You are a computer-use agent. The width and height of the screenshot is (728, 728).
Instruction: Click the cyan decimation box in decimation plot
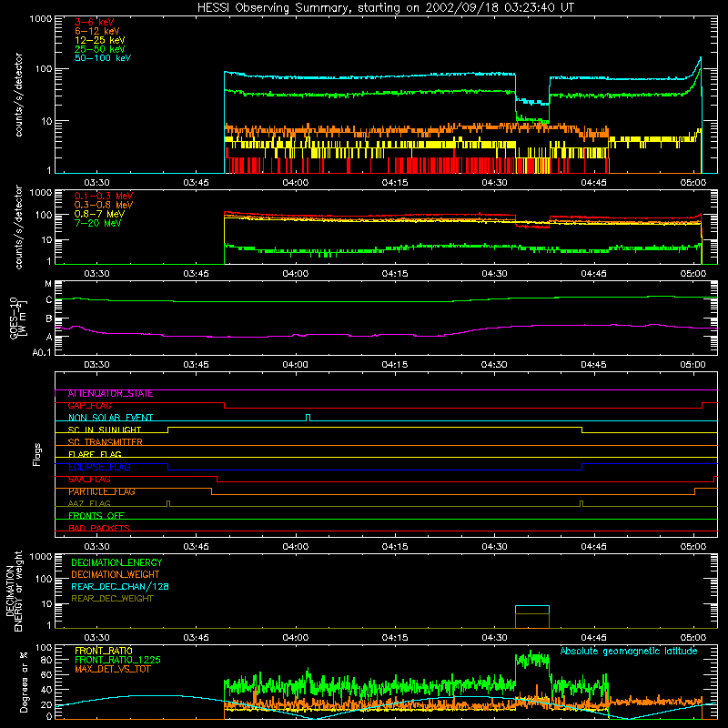tap(532, 610)
